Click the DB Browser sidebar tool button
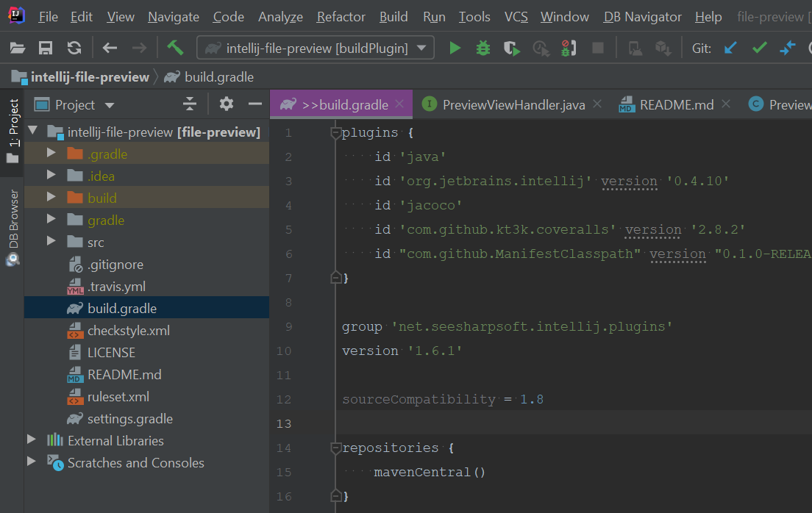The image size is (812, 513). tap(13, 229)
